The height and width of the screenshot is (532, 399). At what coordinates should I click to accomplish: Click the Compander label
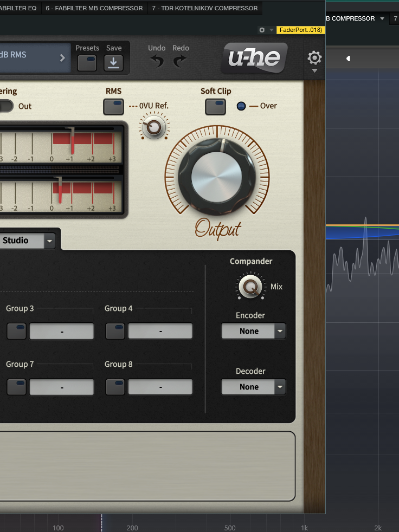(x=251, y=261)
